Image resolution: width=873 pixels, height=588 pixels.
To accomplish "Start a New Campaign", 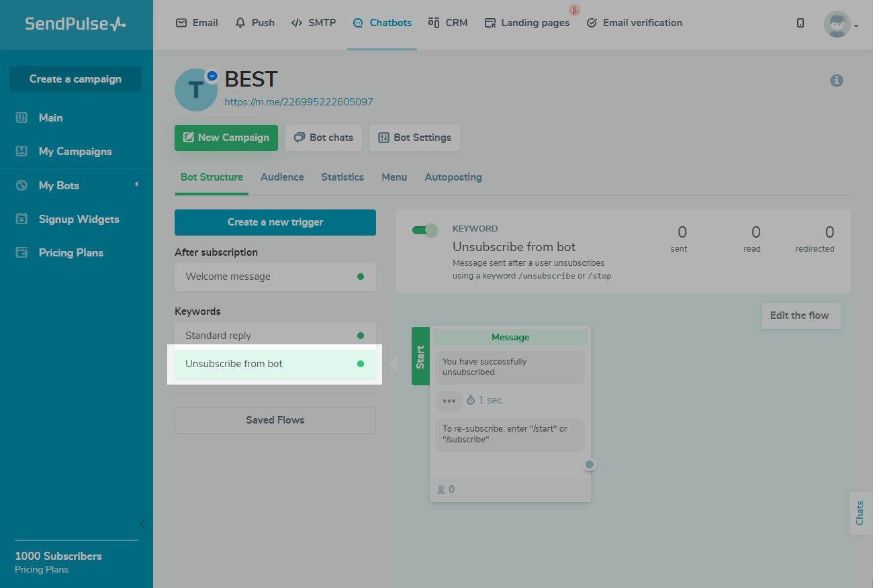I will 226,138.
